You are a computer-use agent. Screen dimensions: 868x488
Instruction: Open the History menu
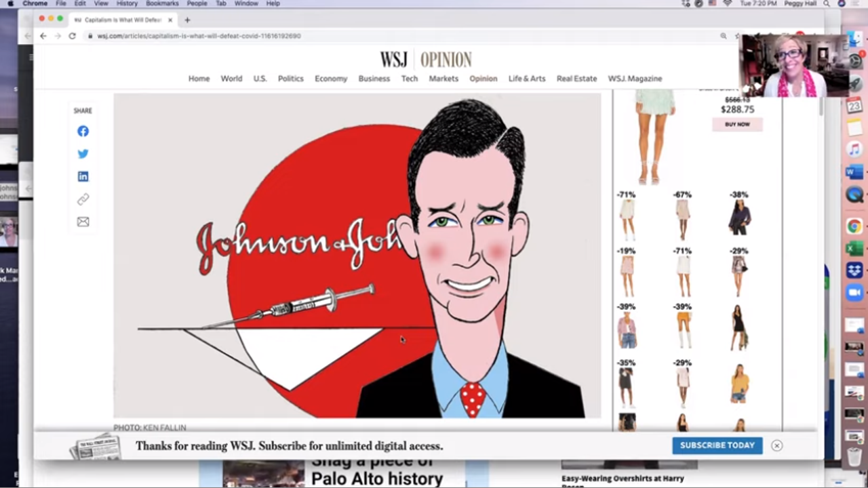[x=127, y=3]
